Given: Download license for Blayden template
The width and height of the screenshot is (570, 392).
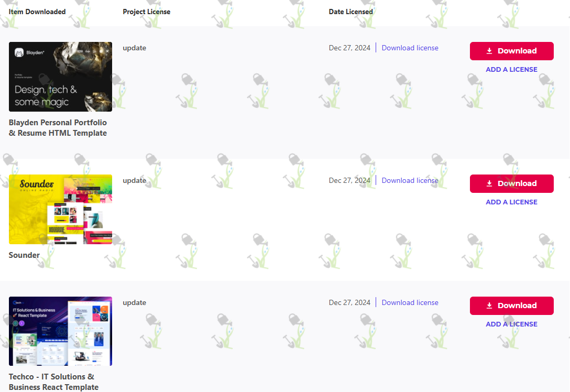Looking at the screenshot, I should (x=410, y=48).
